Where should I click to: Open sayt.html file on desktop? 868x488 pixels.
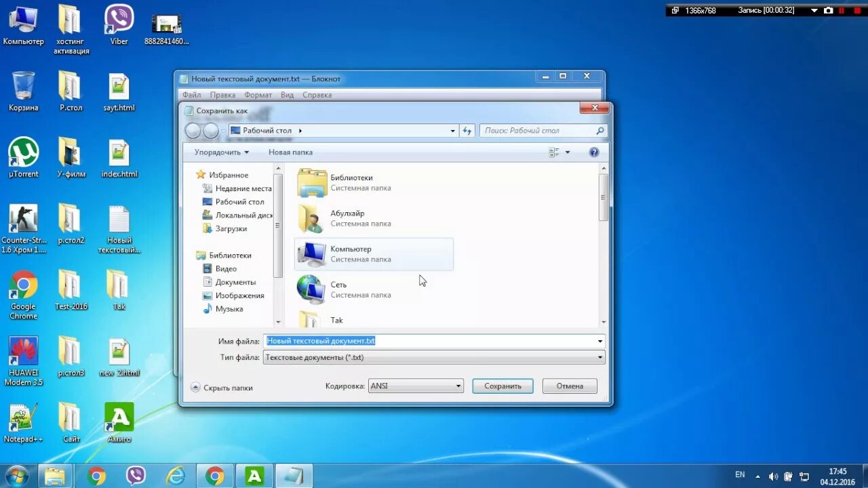119,91
